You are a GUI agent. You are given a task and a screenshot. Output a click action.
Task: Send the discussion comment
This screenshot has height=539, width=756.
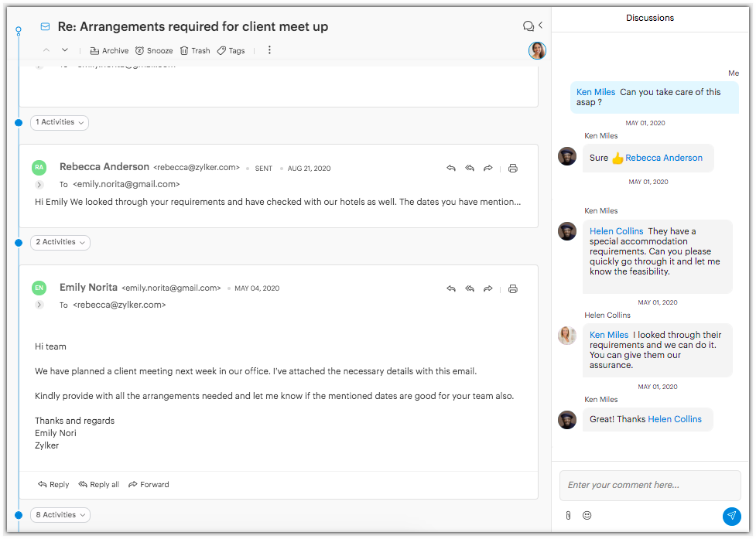[x=731, y=516]
